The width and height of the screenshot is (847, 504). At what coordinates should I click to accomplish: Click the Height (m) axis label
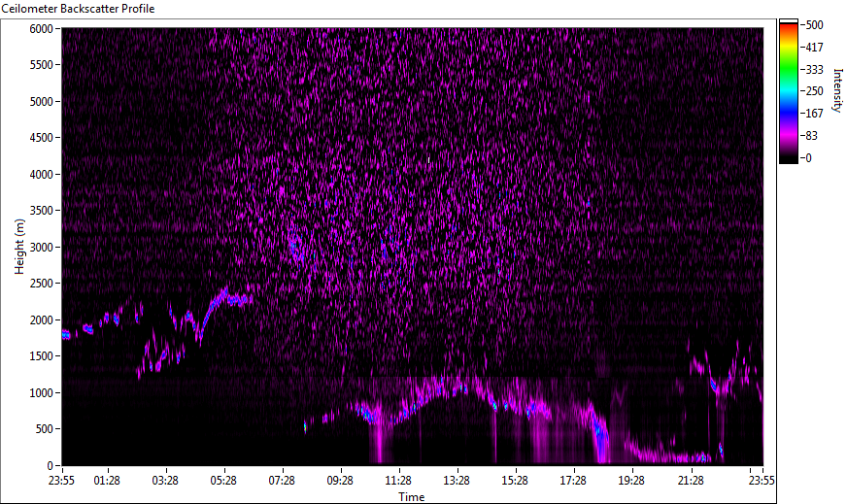[x=19, y=247]
